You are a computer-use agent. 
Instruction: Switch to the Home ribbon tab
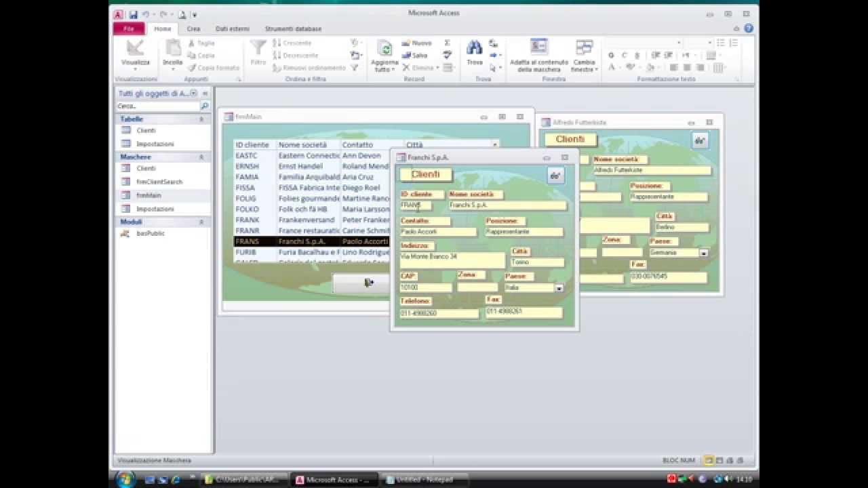tap(163, 29)
